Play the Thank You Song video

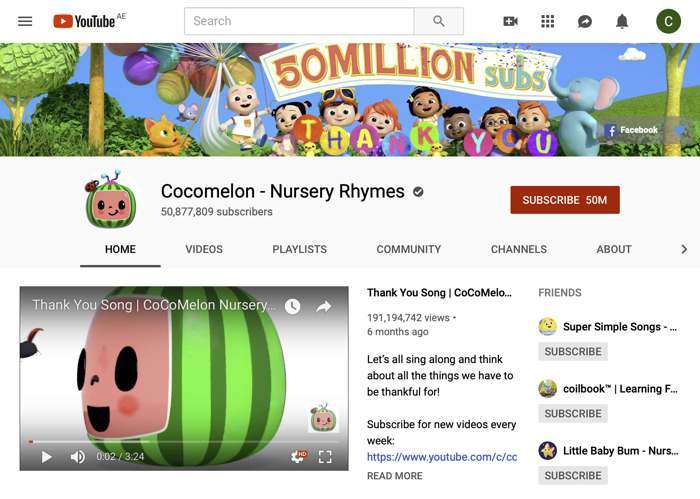pyautogui.click(x=46, y=457)
